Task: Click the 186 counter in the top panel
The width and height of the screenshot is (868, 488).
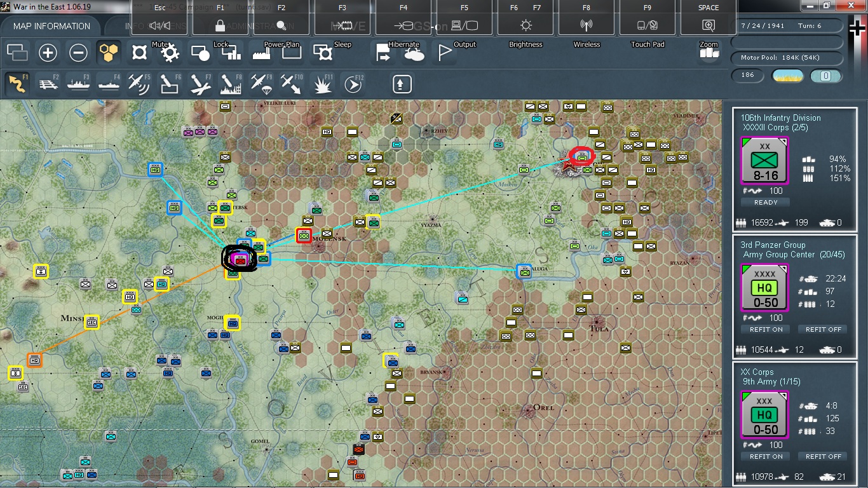Action: (748, 76)
